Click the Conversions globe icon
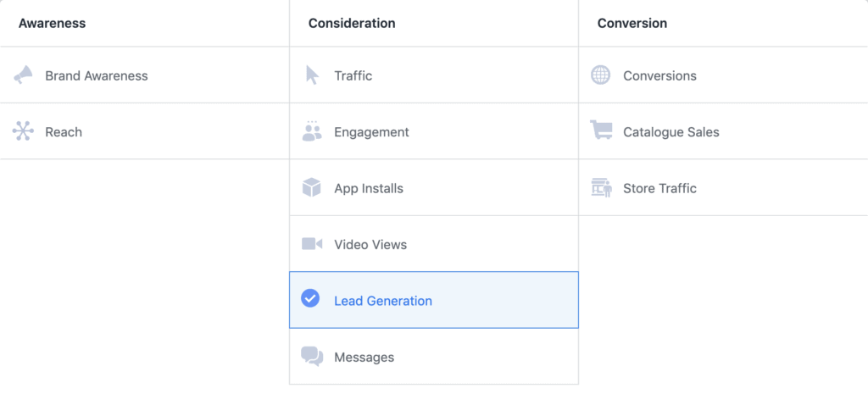This screenshot has width=868, height=394. tap(601, 75)
